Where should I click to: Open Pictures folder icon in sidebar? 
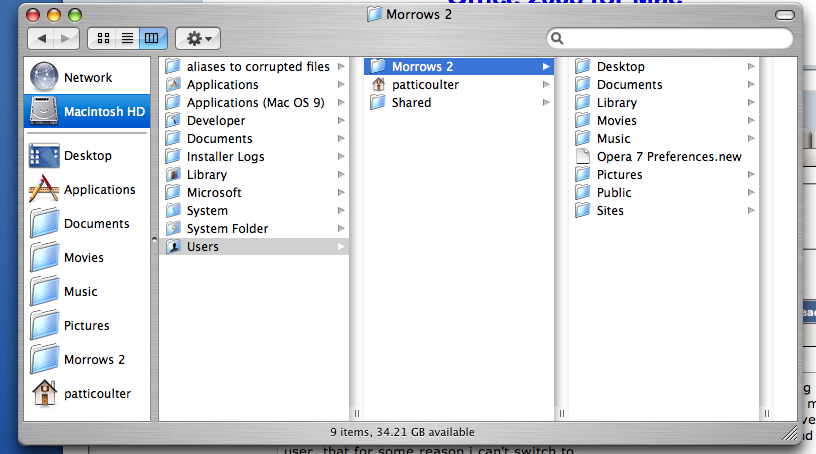(x=44, y=325)
